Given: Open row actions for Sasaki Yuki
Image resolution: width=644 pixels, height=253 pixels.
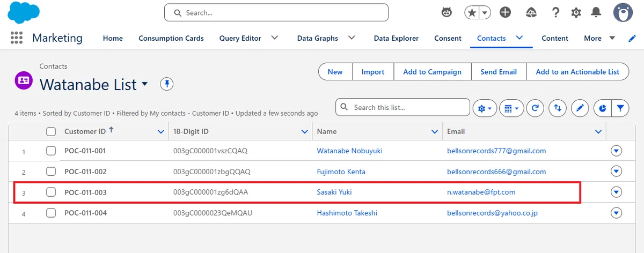Looking at the screenshot, I should 616,192.
